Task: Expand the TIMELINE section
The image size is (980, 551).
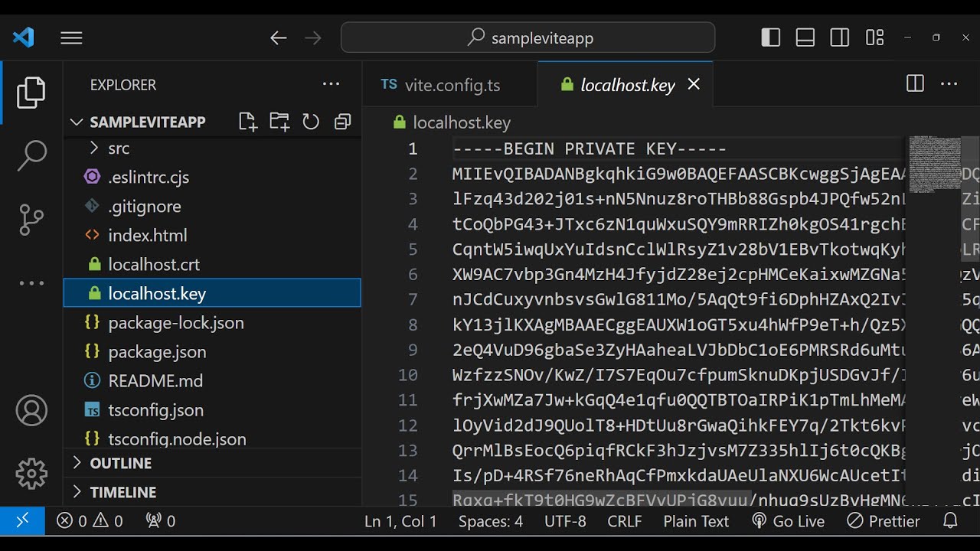Action: click(122, 492)
